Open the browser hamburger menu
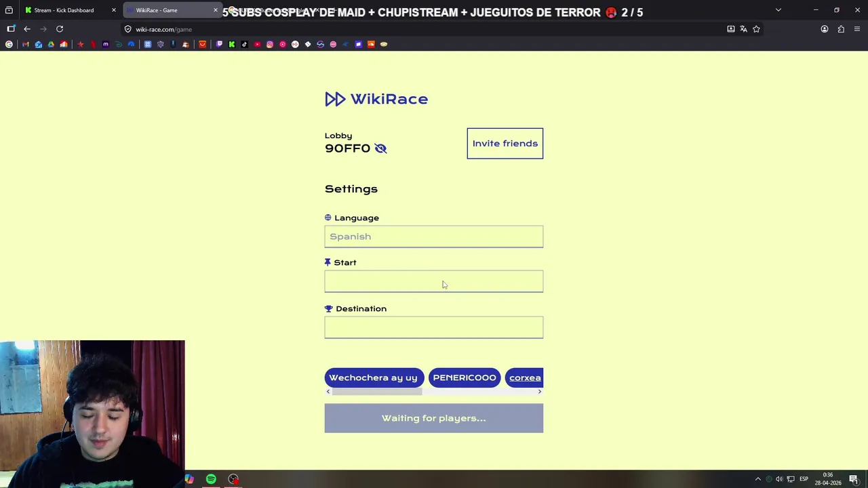 pos(857,29)
